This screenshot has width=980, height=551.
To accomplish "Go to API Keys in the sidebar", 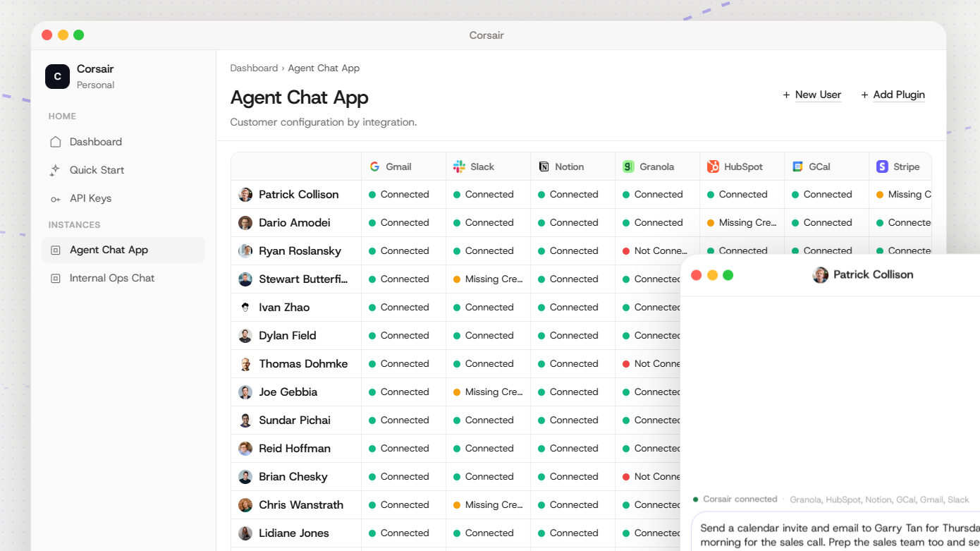I will click(x=123, y=198).
